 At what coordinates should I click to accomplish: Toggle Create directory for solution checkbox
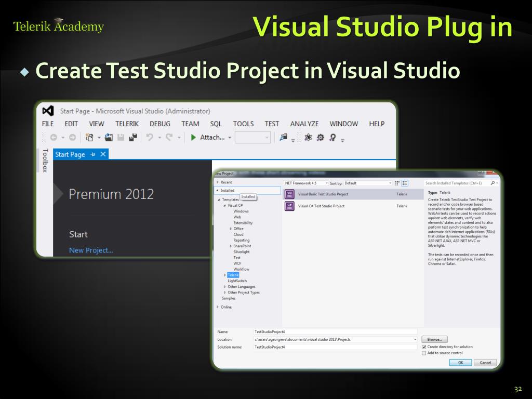[424, 347]
